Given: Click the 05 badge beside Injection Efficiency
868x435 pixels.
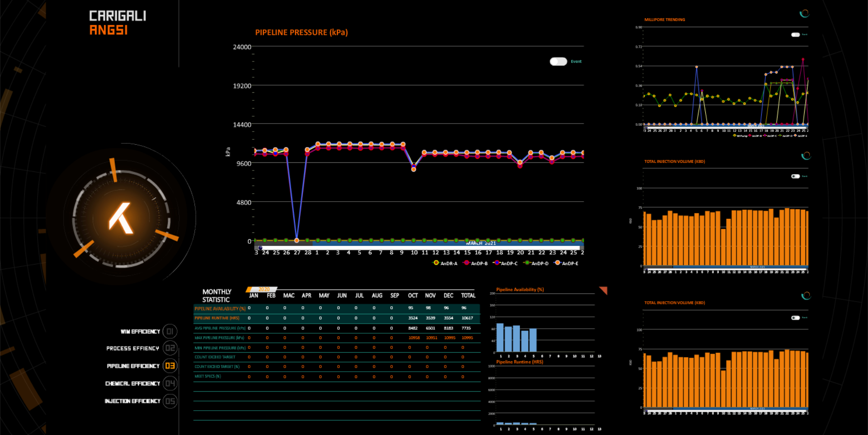Looking at the screenshot, I should pos(170,401).
